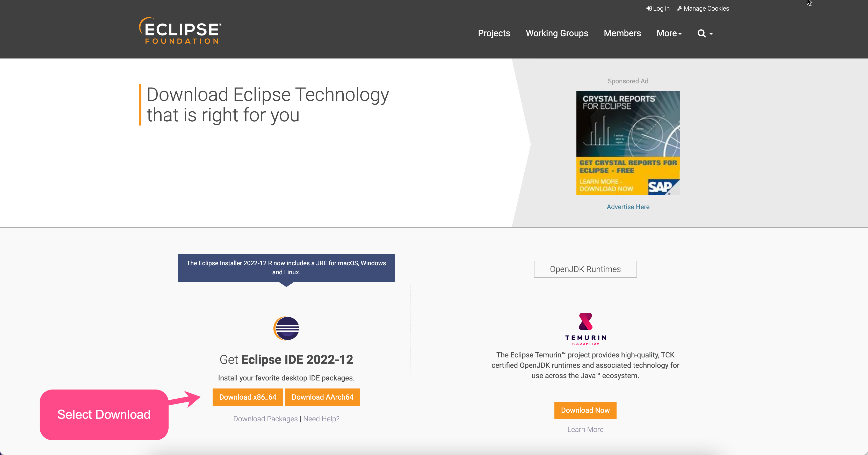Open Manage Cookies settings
Screen dimensions: 868x455
click(703, 9)
